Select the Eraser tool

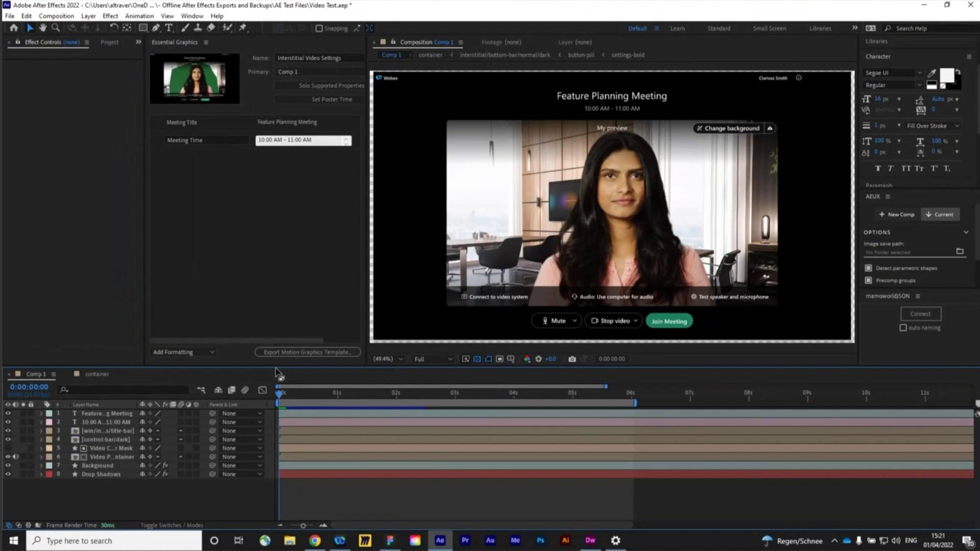tap(211, 28)
